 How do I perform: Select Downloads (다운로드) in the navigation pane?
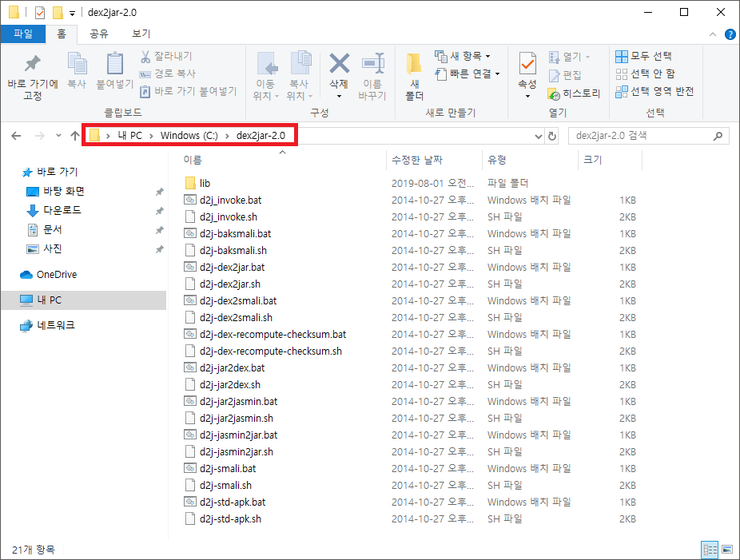pyautogui.click(x=58, y=210)
